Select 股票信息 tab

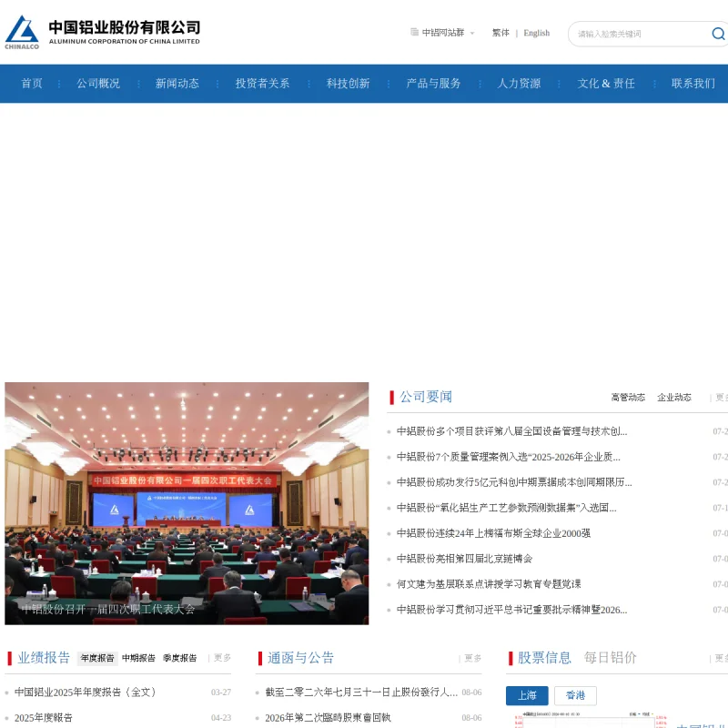[544, 658]
